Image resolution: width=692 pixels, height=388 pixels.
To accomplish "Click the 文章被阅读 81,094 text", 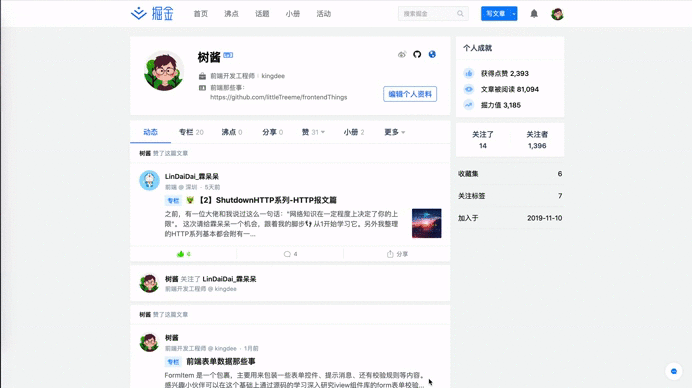I will click(510, 89).
